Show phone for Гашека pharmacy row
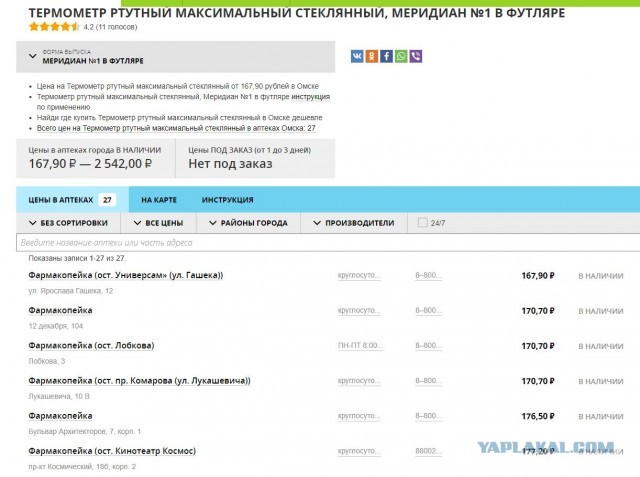The image size is (640, 477). tap(428, 275)
